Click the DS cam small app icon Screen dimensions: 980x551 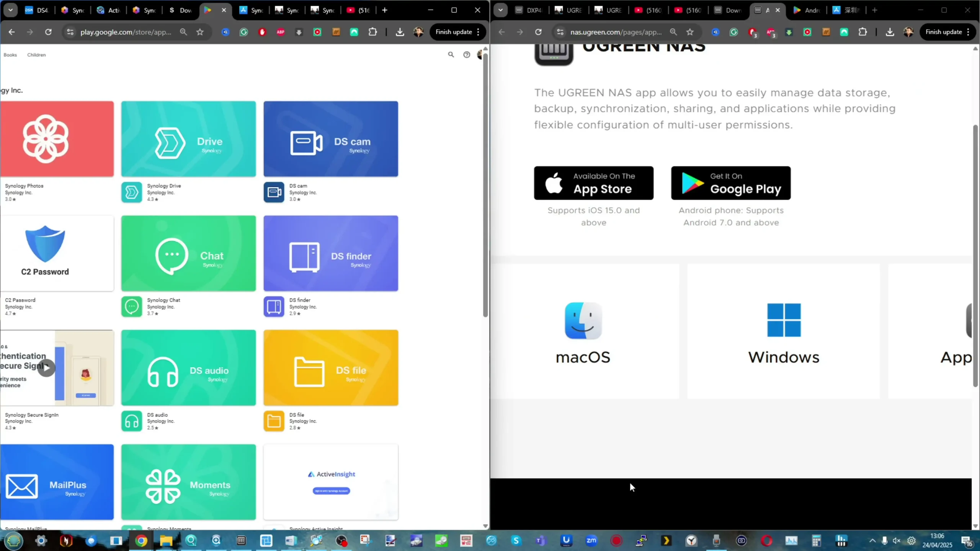tap(274, 192)
